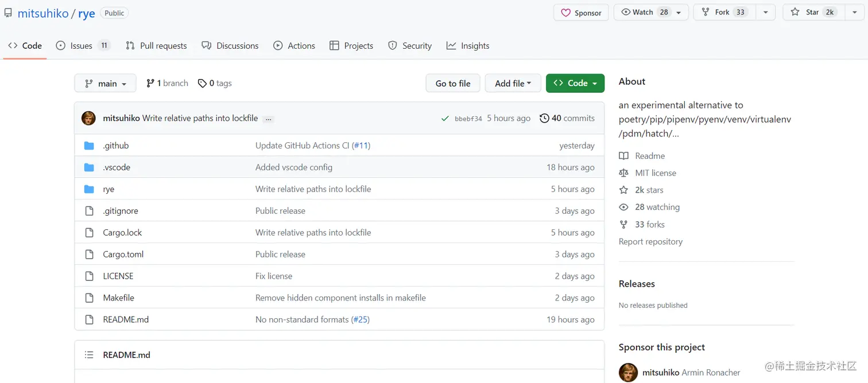This screenshot has height=383, width=868.
Task: Open the green Code dropdown button
Action: point(575,83)
